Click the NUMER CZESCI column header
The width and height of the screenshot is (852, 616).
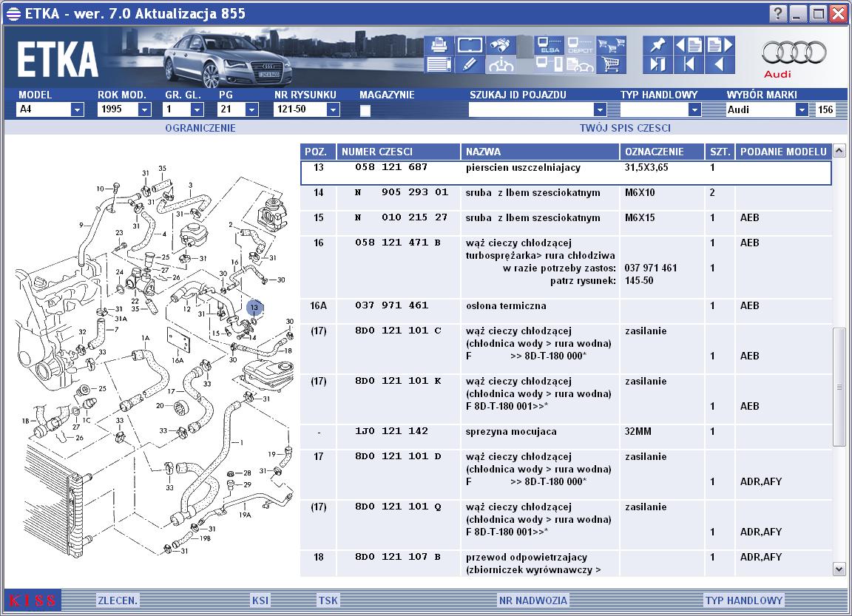pyautogui.click(x=399, y=152)
